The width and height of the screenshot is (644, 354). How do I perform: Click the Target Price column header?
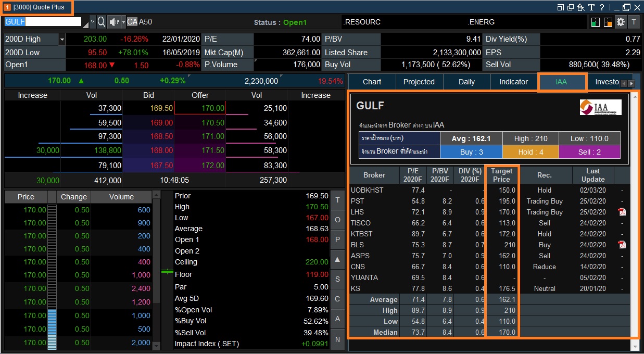(x=502, y=175)
